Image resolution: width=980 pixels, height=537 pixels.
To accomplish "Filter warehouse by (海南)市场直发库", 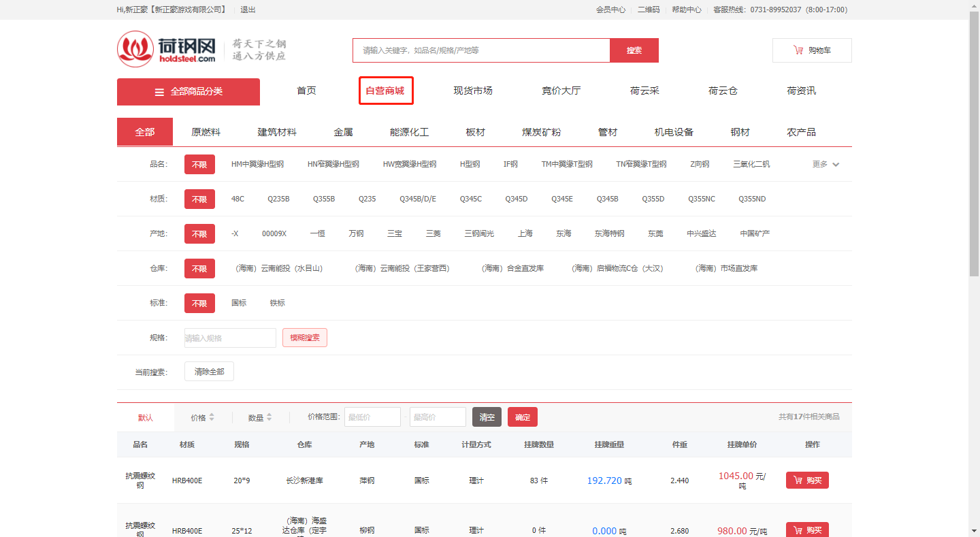I will click(725, 268).
